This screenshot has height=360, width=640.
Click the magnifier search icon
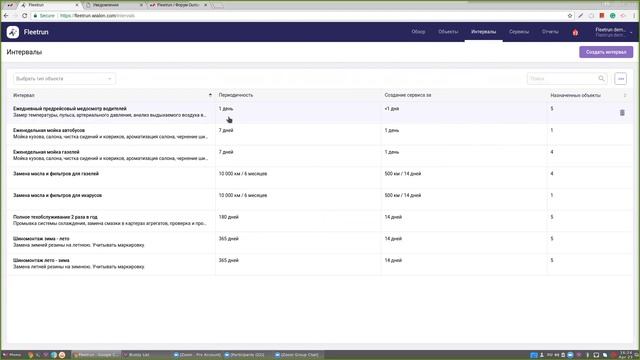coord(601,78)
